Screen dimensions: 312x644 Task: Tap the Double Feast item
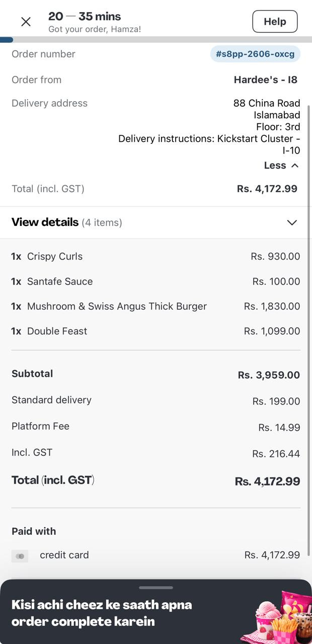point(57,331)
